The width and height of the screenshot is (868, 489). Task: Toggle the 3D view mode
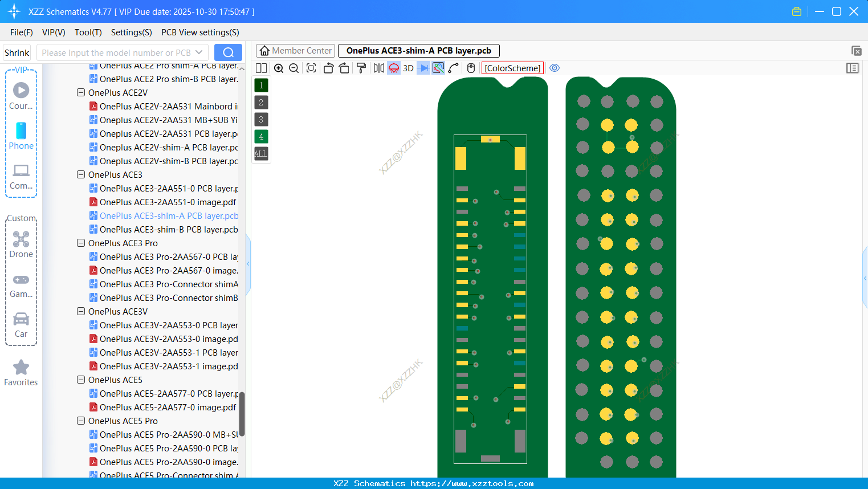coord(408,68)
